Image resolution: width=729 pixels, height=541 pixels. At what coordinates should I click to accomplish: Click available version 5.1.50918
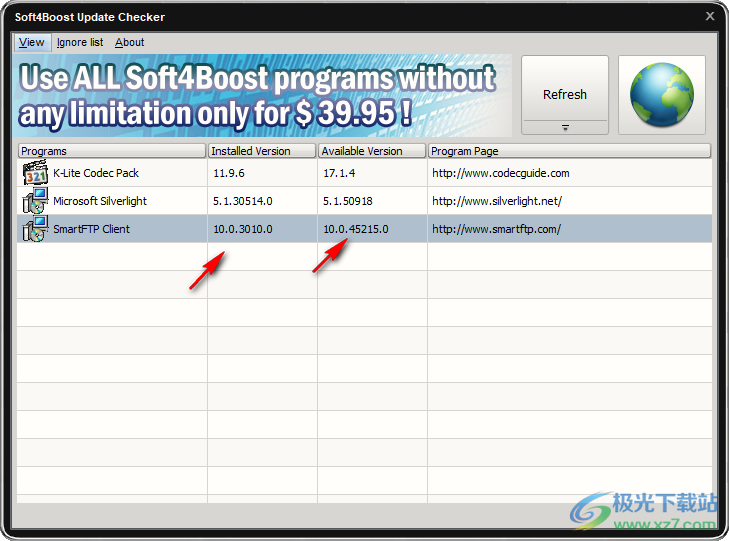348,201
